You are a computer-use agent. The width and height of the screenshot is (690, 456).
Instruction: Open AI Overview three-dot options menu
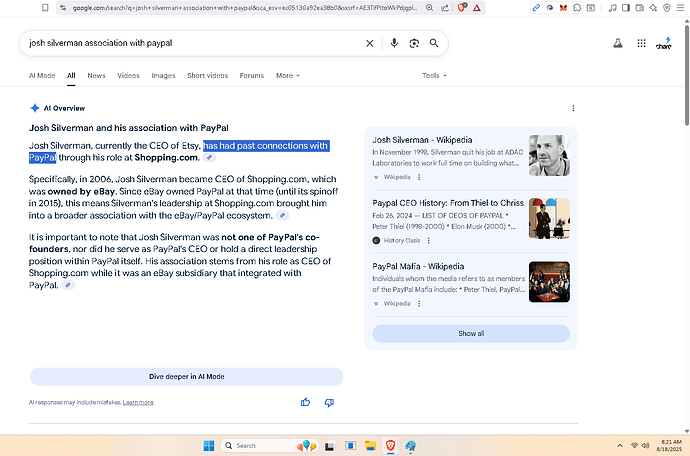tap(573, 108)
